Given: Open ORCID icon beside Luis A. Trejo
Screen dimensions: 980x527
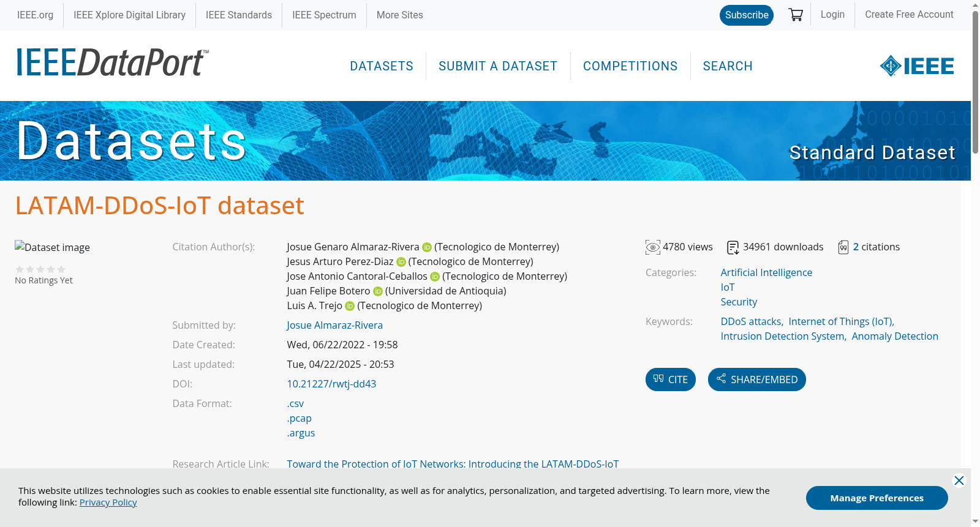Looking at the screenshot, I should pyautogui.click(x=350, y=306).
